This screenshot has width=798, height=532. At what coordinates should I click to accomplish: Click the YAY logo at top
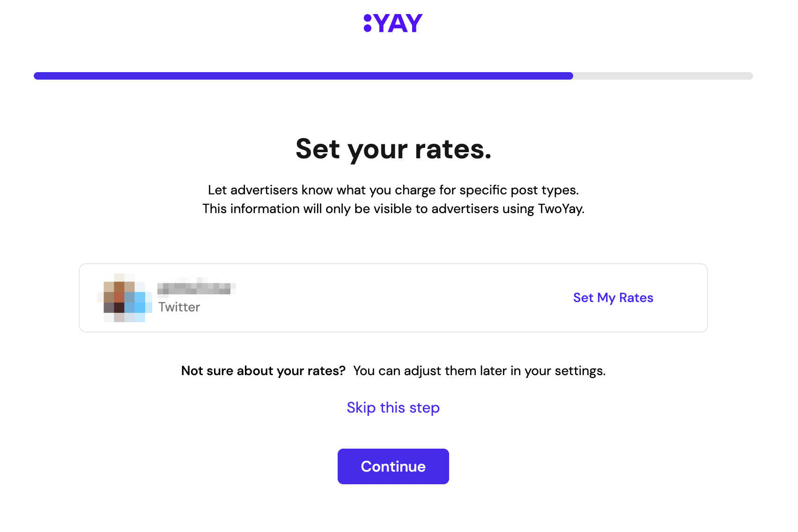click(x=393, y=23)
